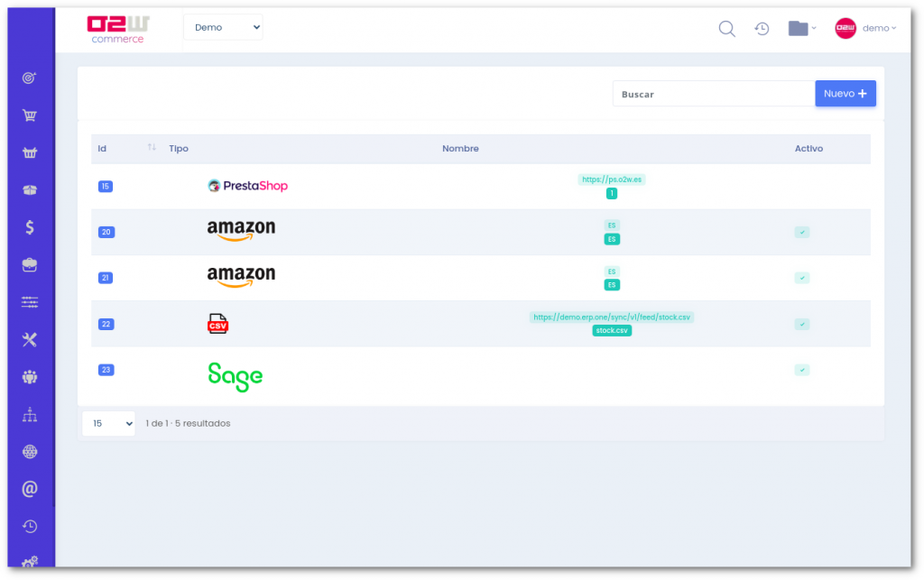The height and width of the screenshot is (580, 924).
Task: Open the history clock icon in header
Action: pos(762,29)
